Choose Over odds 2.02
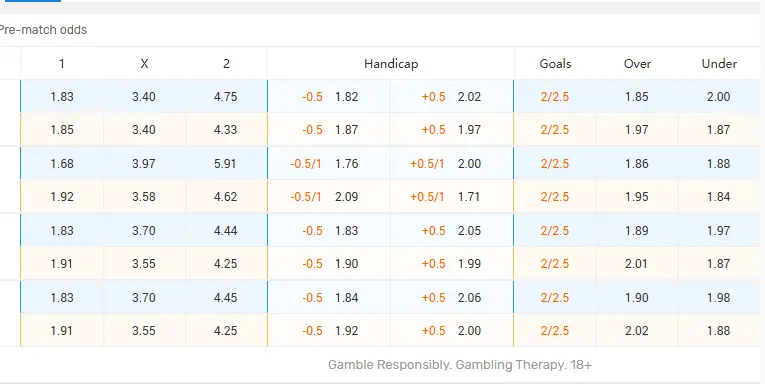Image resolution: width=765 pixels, height=384 pixels. pyautogui.click(x=637, y=331)
